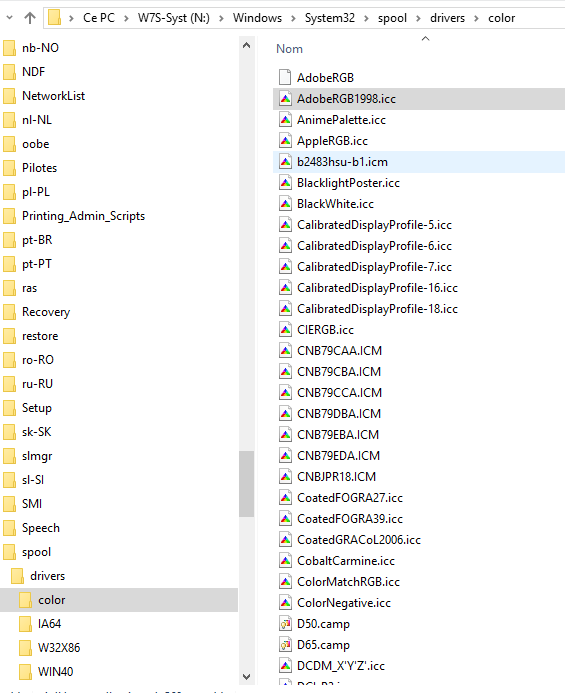The height and width of the screenshot is (693, 565).
Task: Sort files by the Nom column header
Action: (289, 49)
